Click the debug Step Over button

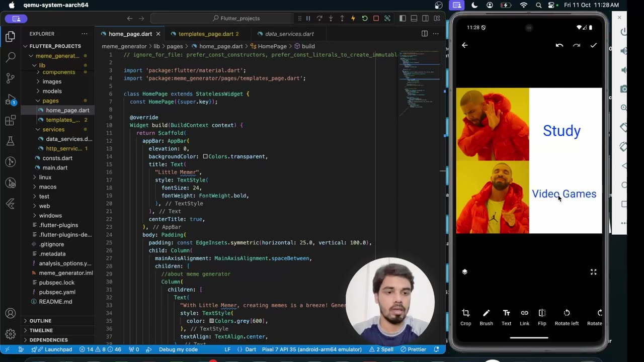coord(319,18)
